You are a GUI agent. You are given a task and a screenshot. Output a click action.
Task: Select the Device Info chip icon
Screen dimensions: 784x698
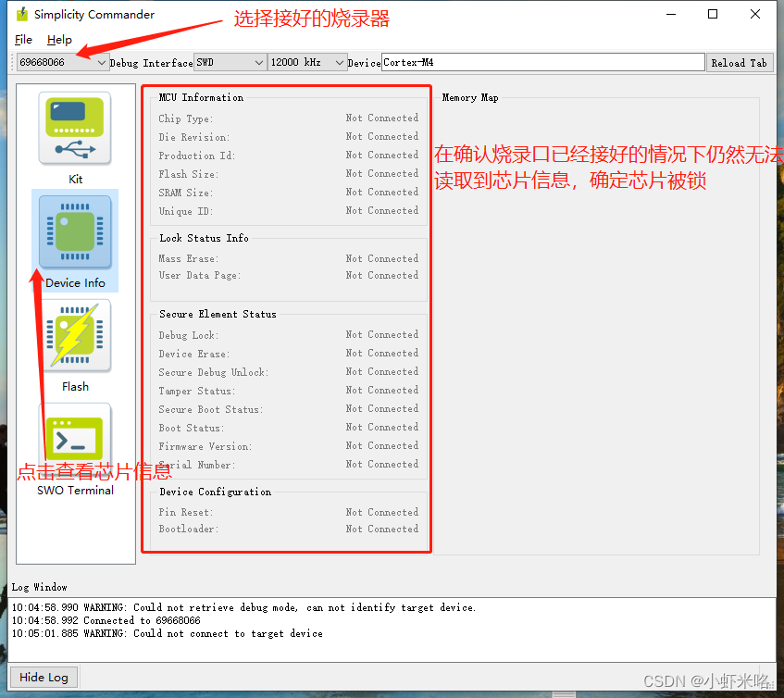tap(75, 232)
